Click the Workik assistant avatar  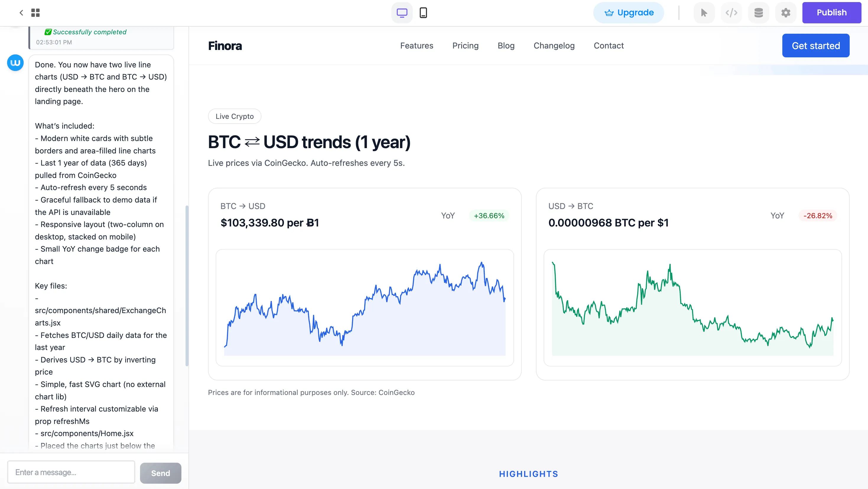15,62
